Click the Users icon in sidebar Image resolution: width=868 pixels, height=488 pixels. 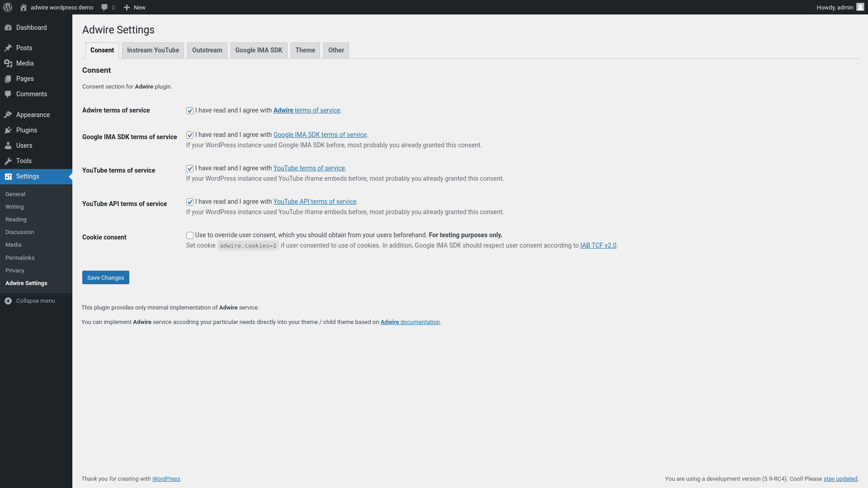pyautogui.click(x=8, y=145)
